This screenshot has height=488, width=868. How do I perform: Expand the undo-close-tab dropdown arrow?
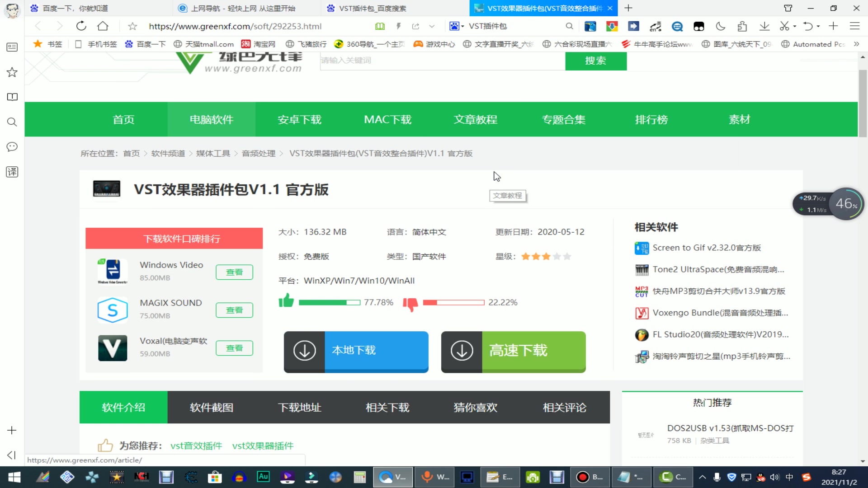818,26
